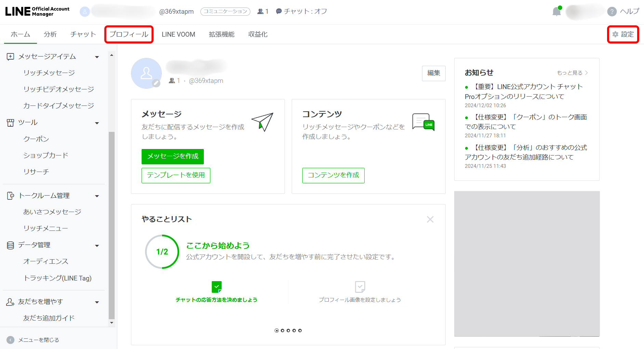Click the profile picture edit pencil
This screenshot has width=644, height=349.
click(156, 83)
